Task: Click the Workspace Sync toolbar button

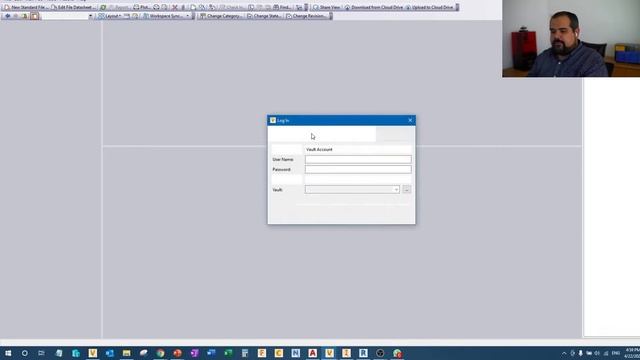Action: (163, 16)
